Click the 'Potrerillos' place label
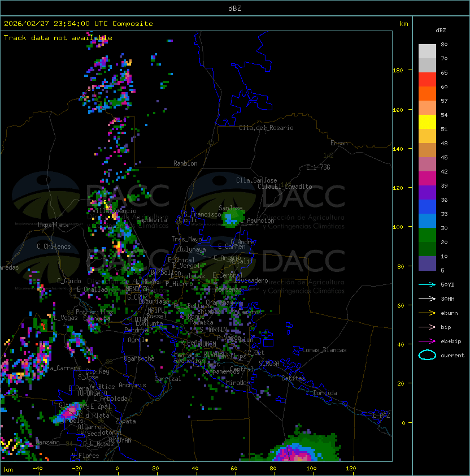This screenshot has width=470, height=476. 94,312
